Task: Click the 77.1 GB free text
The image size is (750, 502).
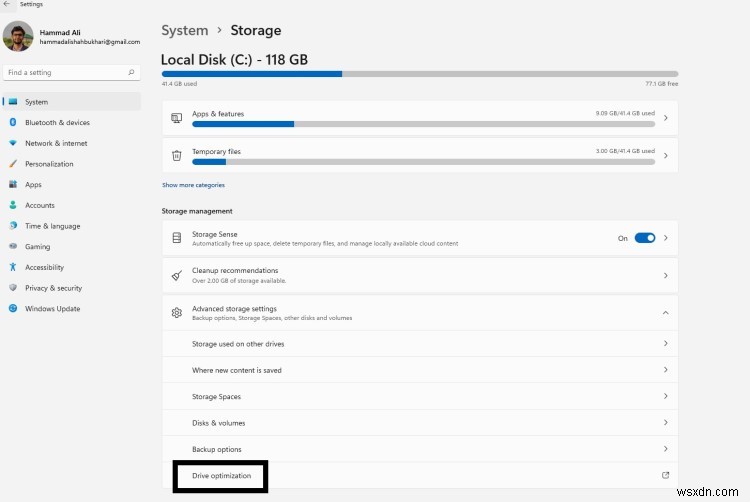Action: [662, 84]
